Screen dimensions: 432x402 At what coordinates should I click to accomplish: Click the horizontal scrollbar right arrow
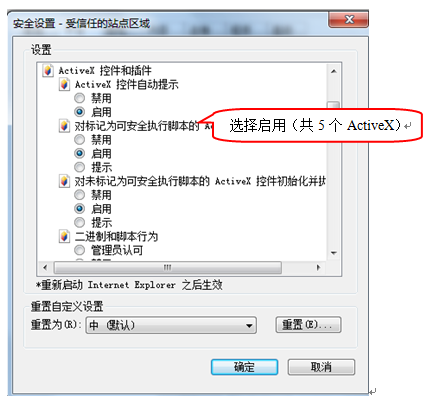click(x=318, y=267)
